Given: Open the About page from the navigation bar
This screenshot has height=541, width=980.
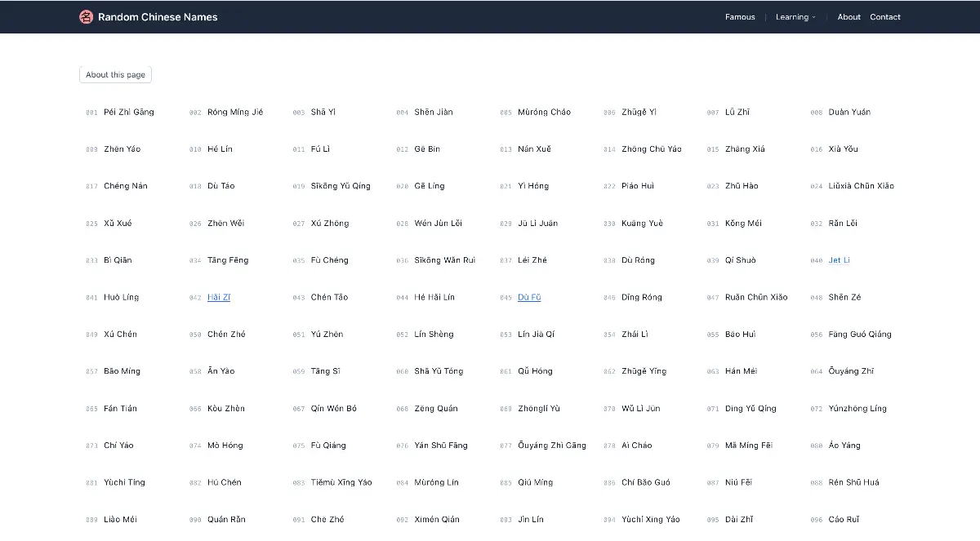Looking at the screenshot, I should tap(849, 16).
